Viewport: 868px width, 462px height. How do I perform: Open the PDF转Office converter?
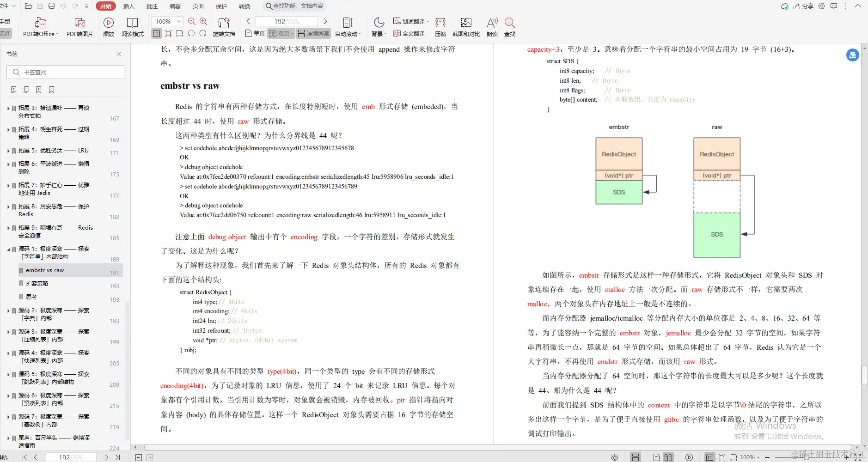point(41,27)
